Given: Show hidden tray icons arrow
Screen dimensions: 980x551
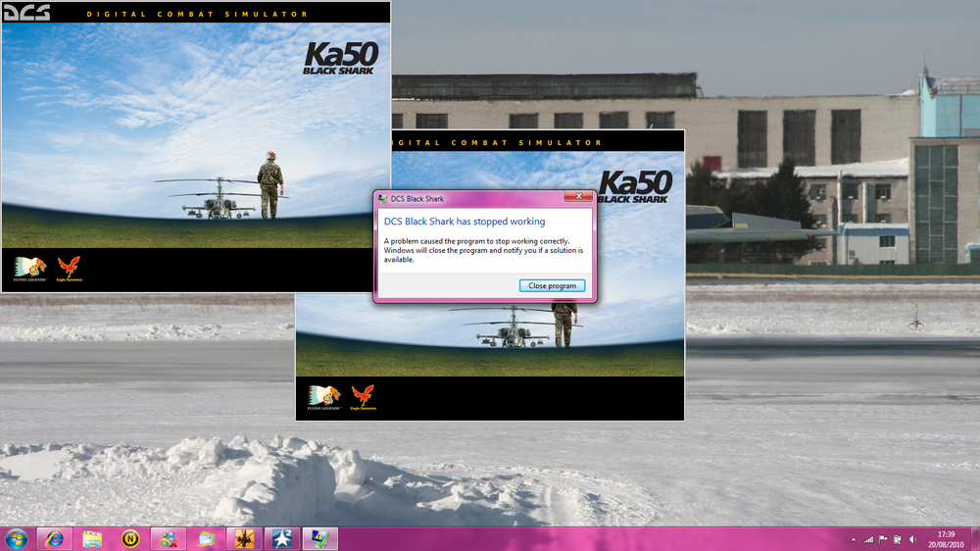Looking at the screenshot, I should coord(854,540).
